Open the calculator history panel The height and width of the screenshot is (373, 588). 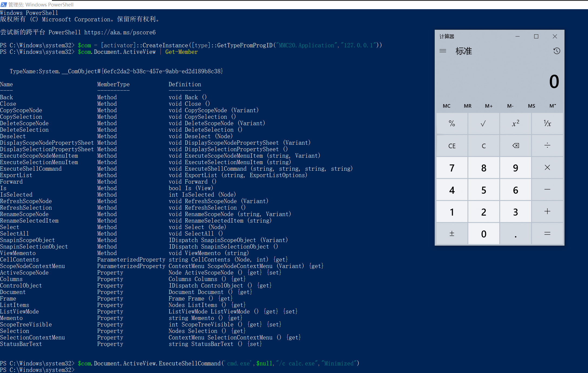click(x=557, y=51)
